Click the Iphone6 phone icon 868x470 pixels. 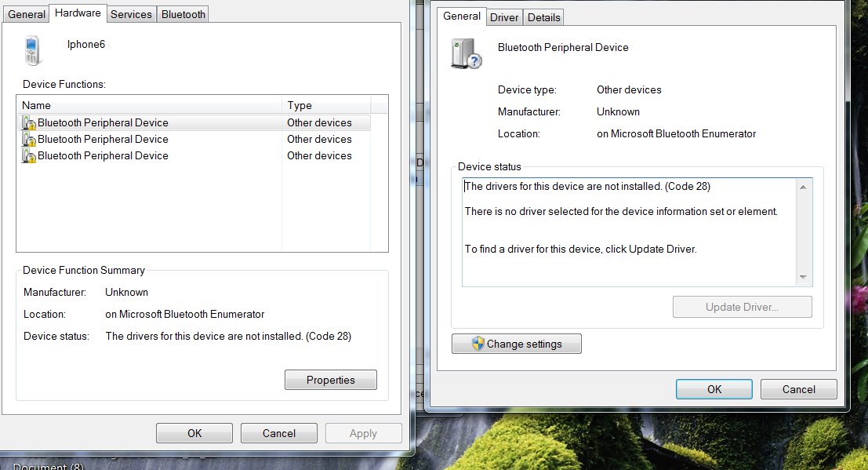click(x=32, y=50)
